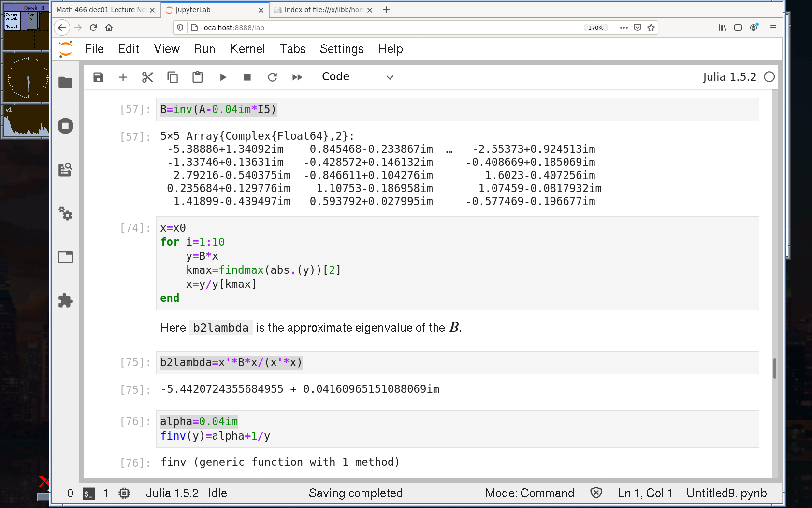Paste cells from the clipboard icon

197,77
